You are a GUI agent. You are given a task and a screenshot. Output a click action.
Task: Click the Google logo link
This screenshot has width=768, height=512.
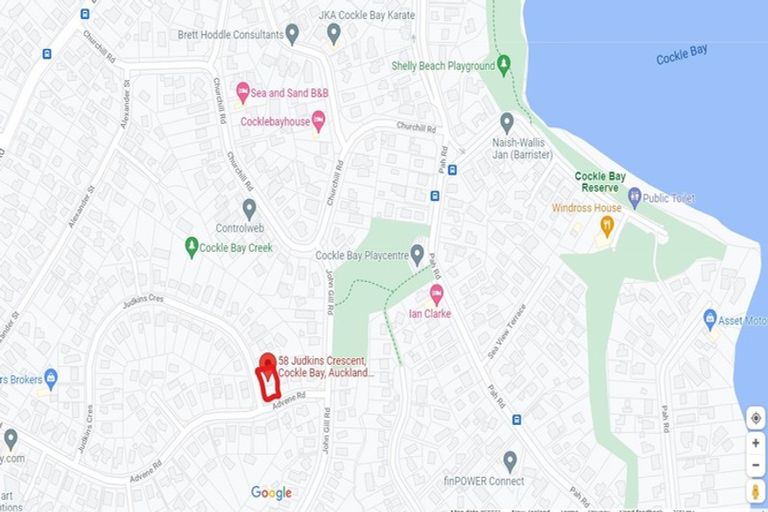point(271,492)
